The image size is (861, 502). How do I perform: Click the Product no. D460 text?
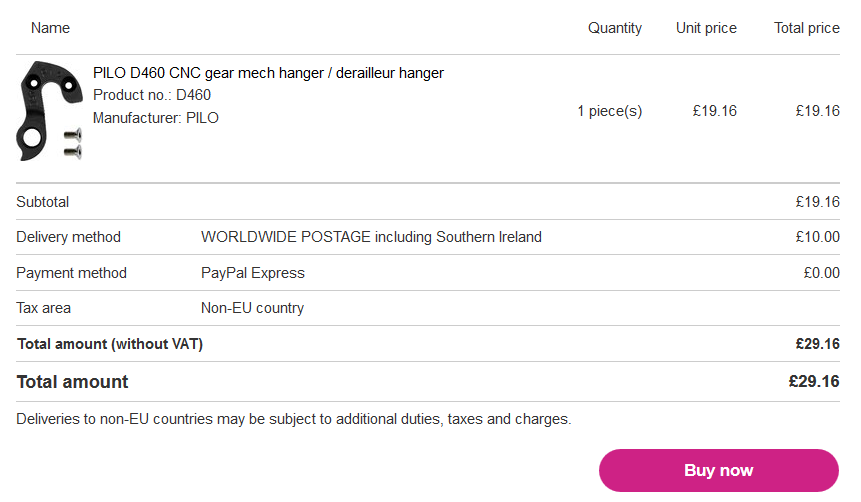[152, 95]
